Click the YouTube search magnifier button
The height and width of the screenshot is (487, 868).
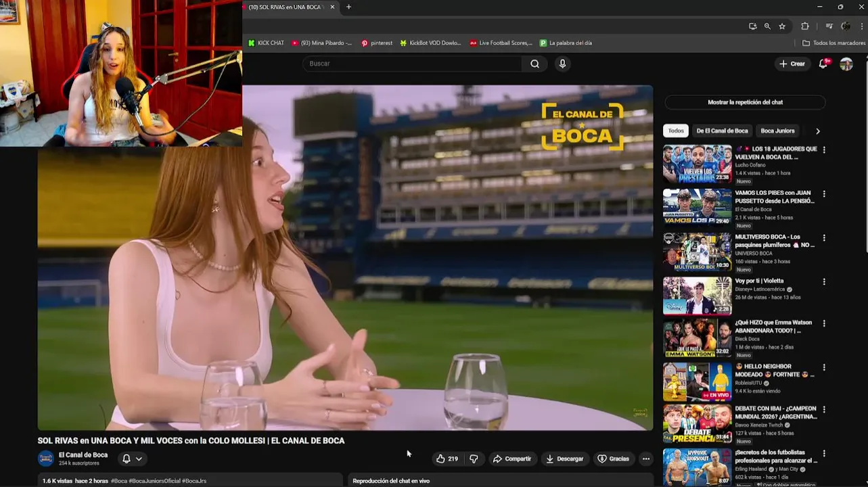click(x=534, y=64)
